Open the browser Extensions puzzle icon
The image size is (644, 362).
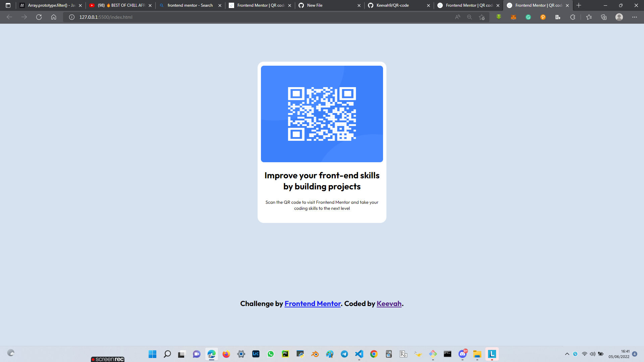(573, 17)
